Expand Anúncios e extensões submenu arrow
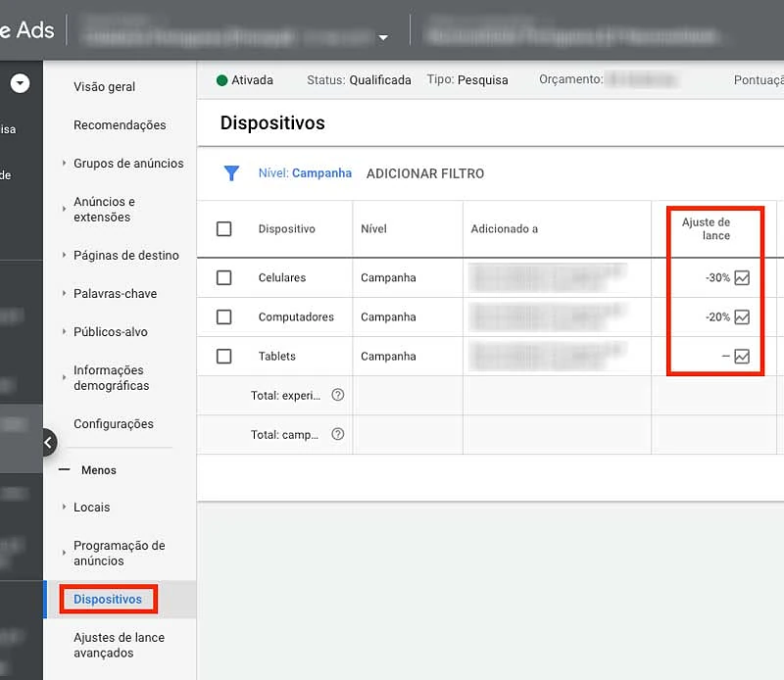This screenshot has width=784, height=680. click(x=64, y=209)
